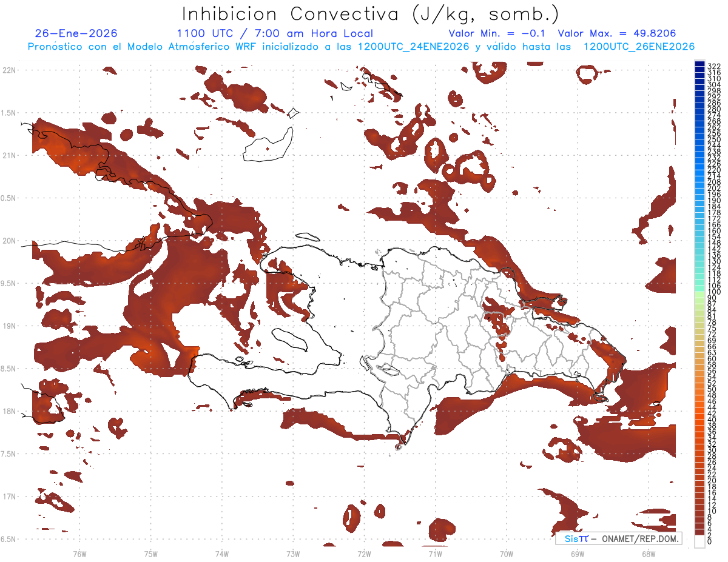Select the date label '26-Ene-2026'
The height and width of the screenshot is (562, 728).
coord(76,34)
